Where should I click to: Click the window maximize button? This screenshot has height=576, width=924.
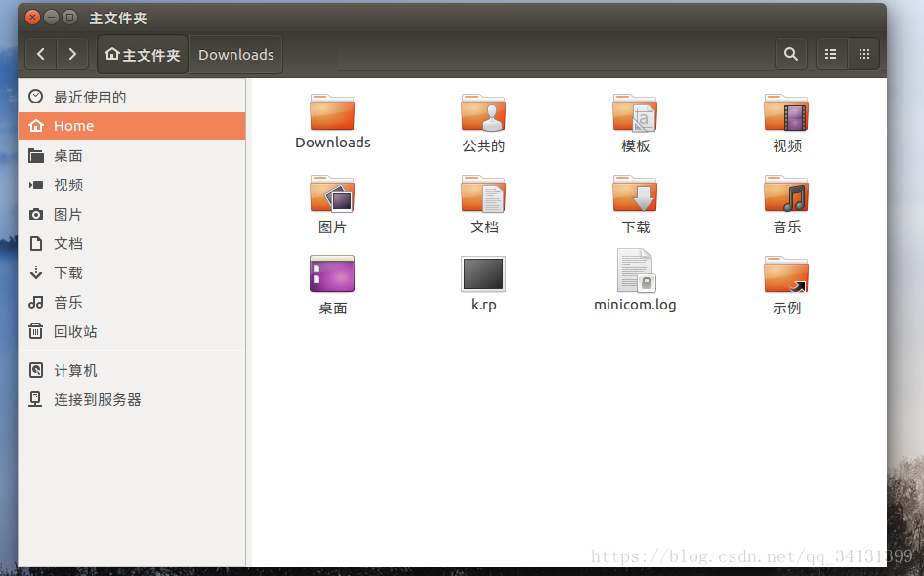(69, 17)
